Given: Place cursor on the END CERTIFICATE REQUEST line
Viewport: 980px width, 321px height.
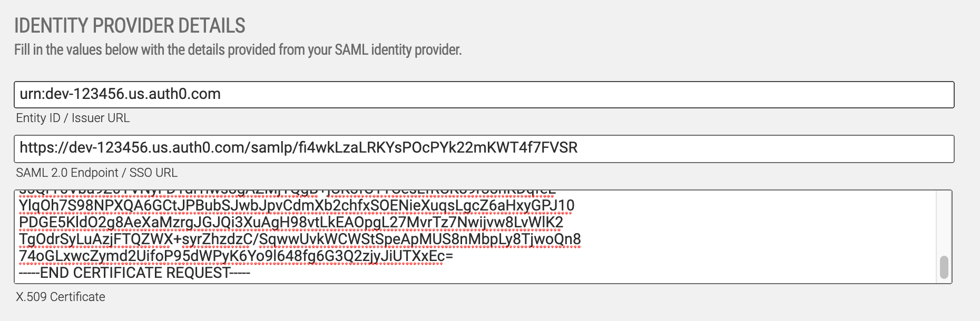Looking at the screenshot, I should click(134, 273).
